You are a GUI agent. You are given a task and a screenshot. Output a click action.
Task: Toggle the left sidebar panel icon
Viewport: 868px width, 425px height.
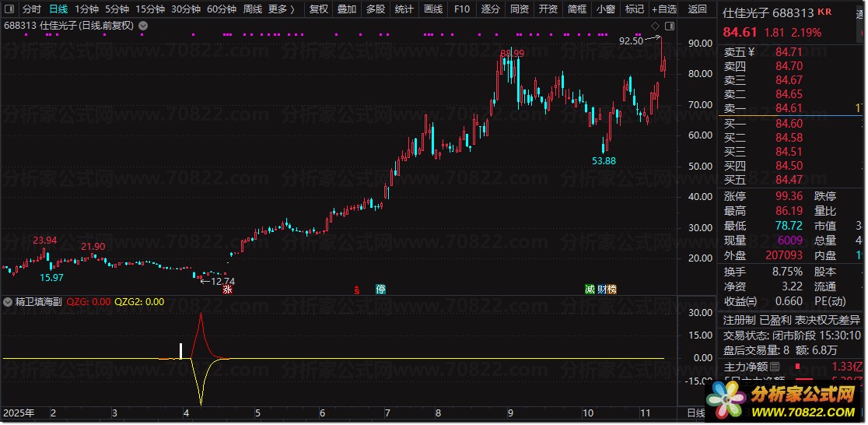tap(9, 9)
